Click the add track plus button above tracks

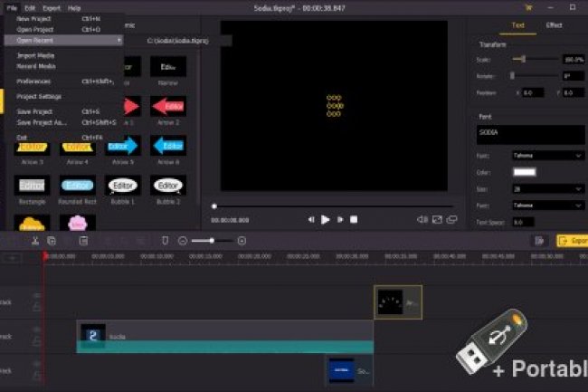pos(13,258)
